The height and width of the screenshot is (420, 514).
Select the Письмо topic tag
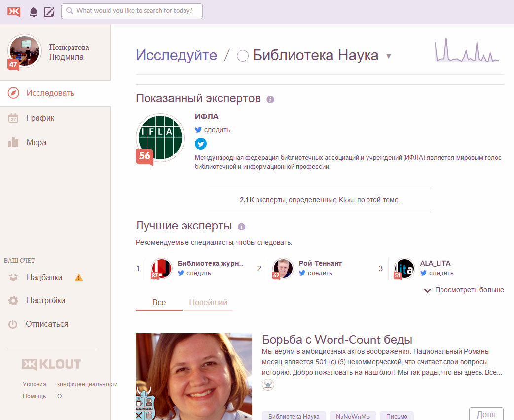point(397,416)
